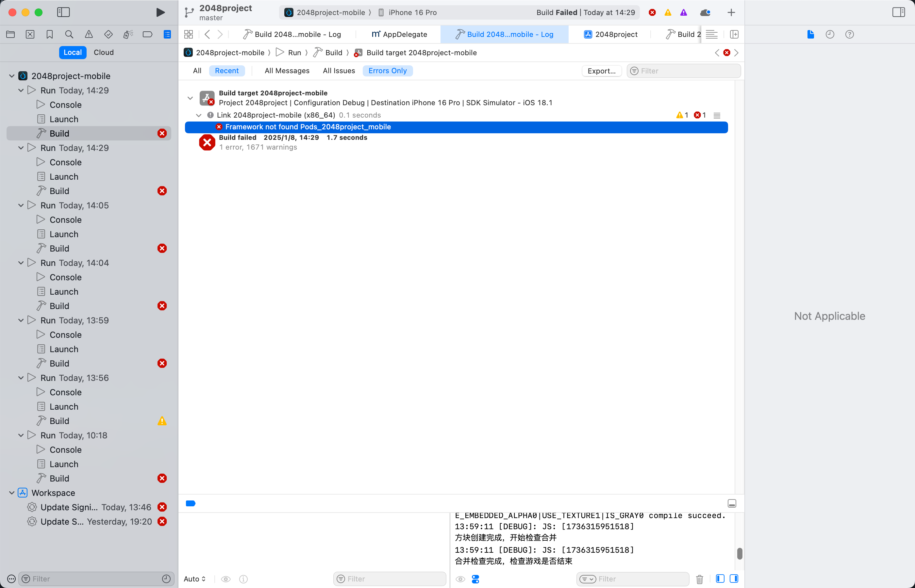915x588 pixels.
Task: Click the Add Editor split icon
Action: coord(734,34)
